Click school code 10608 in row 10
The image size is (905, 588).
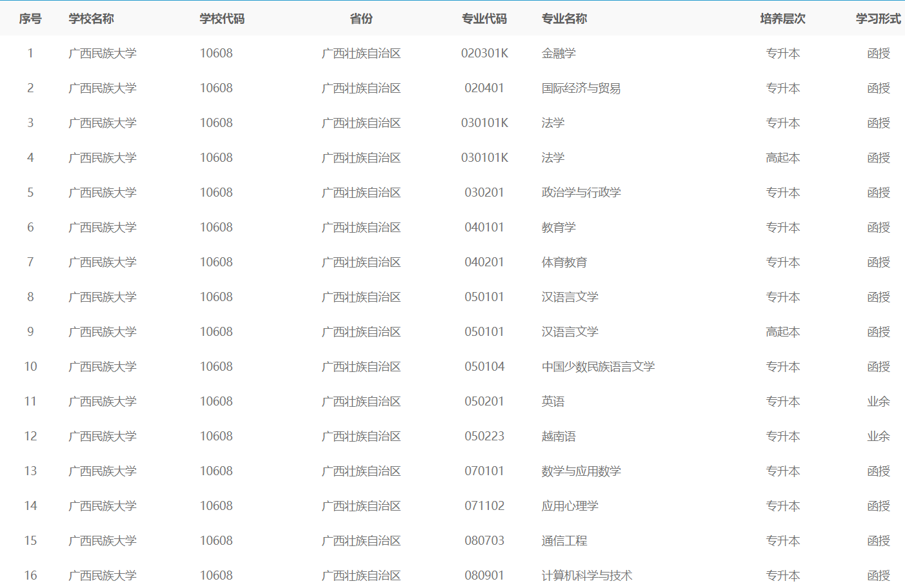[x=216, y=367]
